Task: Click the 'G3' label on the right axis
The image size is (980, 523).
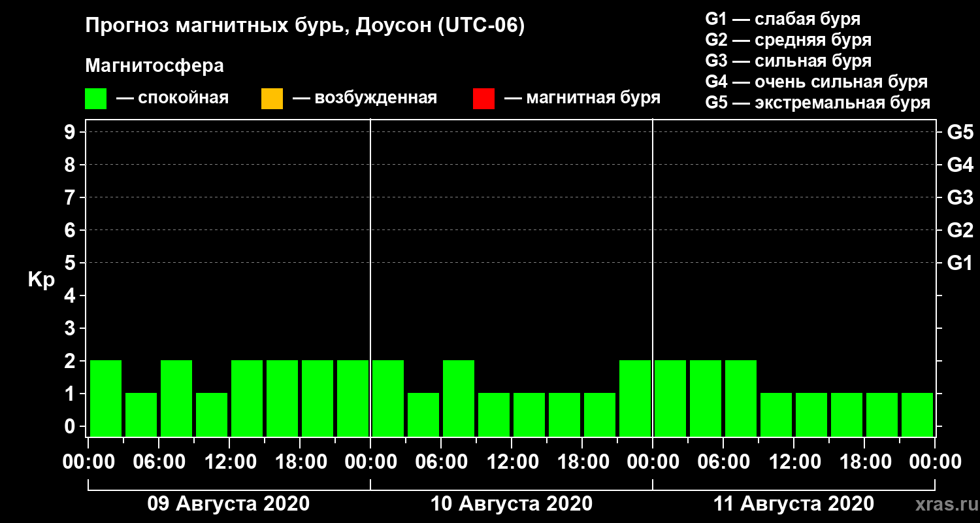Action: click(960, 197)
